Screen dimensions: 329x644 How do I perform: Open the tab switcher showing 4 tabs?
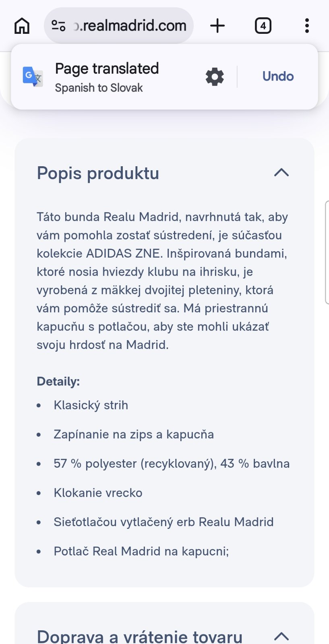pos(263,26)
